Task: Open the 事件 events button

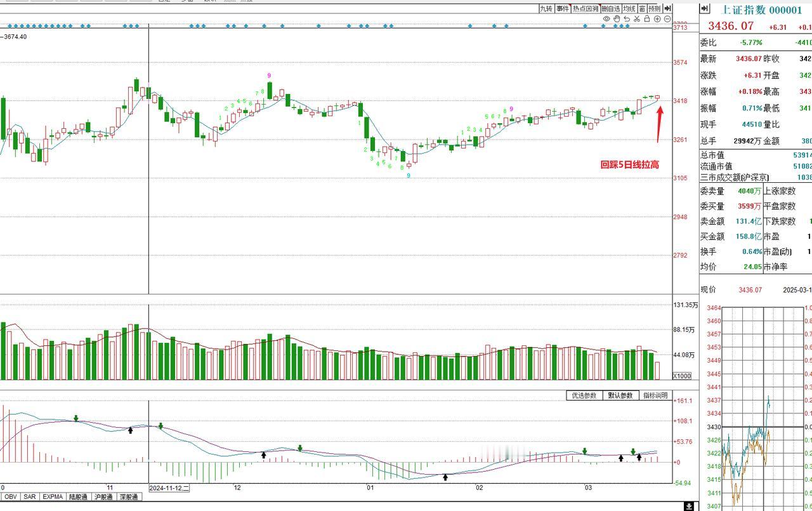Action: tap(563, 8)
